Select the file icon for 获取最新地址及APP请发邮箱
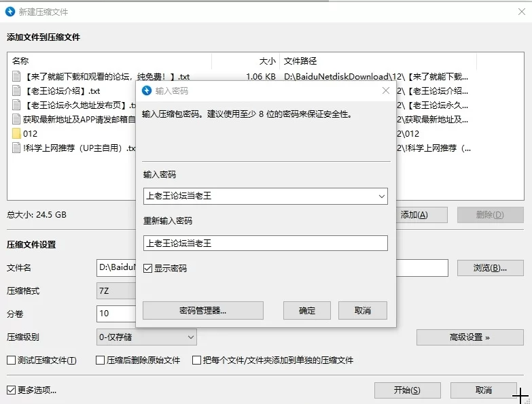Image resolution: width=532 pixels, height=404 pixels. [16, 119]
